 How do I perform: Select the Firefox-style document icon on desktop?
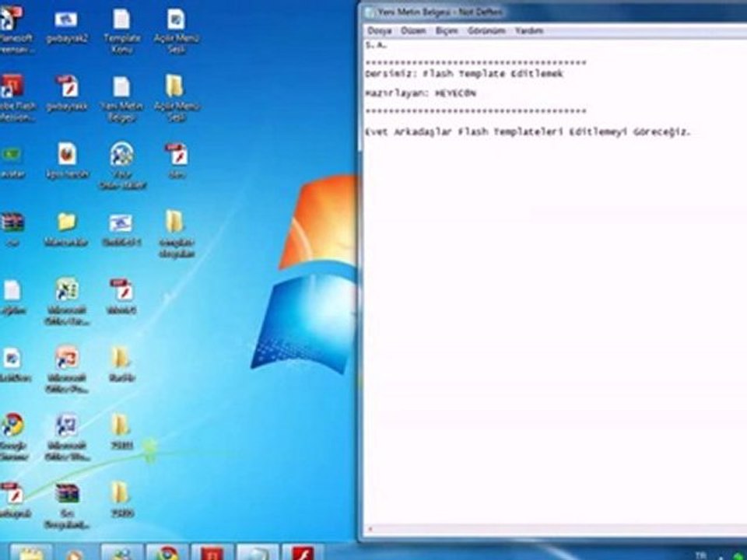[x=67, y=160]
